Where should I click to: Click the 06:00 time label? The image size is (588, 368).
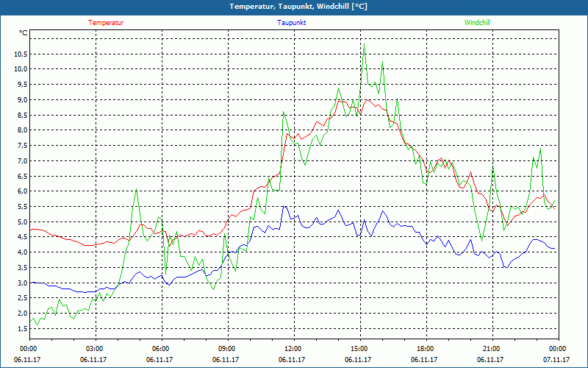click(x=162, y=349)
